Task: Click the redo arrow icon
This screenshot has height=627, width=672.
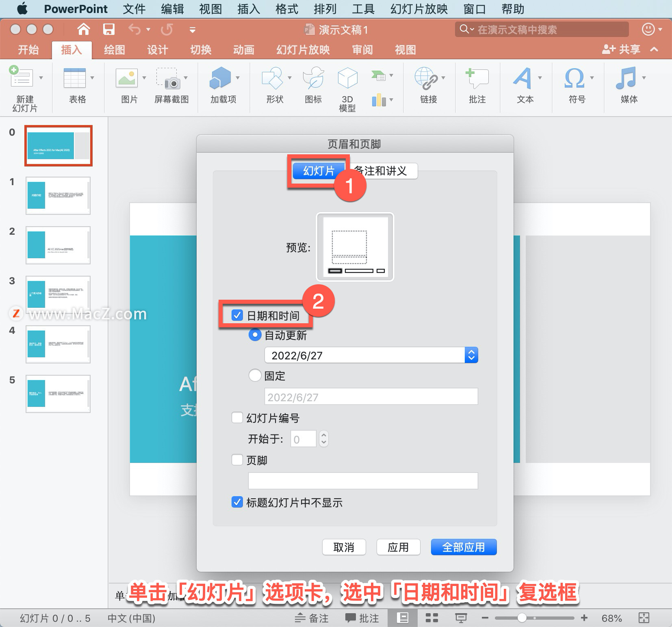Action: click(x=167, y=29)
